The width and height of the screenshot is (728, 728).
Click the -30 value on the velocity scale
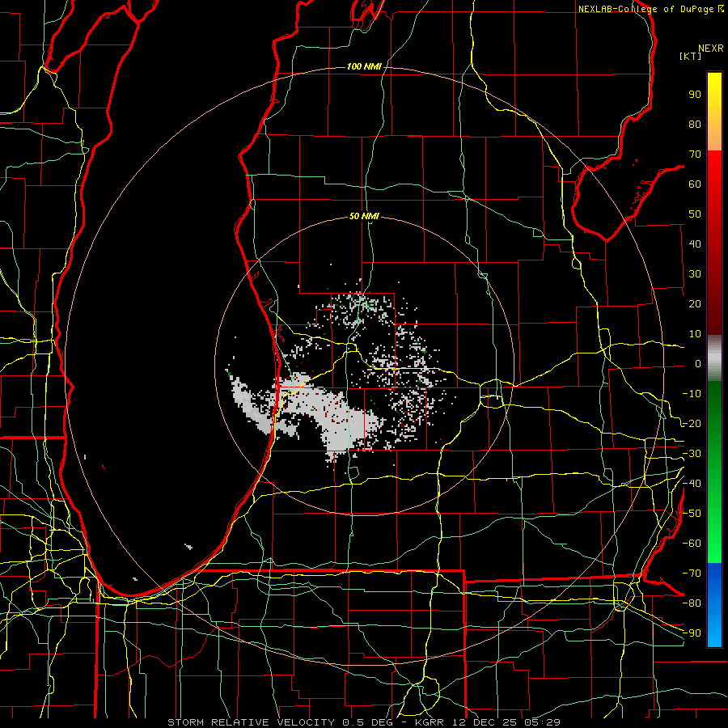692,454
